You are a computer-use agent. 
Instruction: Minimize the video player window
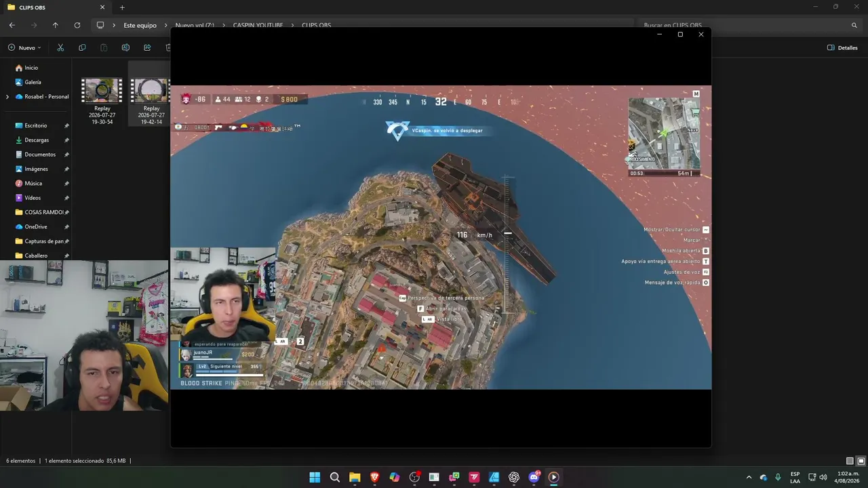pyautogui.click(x=659, y=35)
